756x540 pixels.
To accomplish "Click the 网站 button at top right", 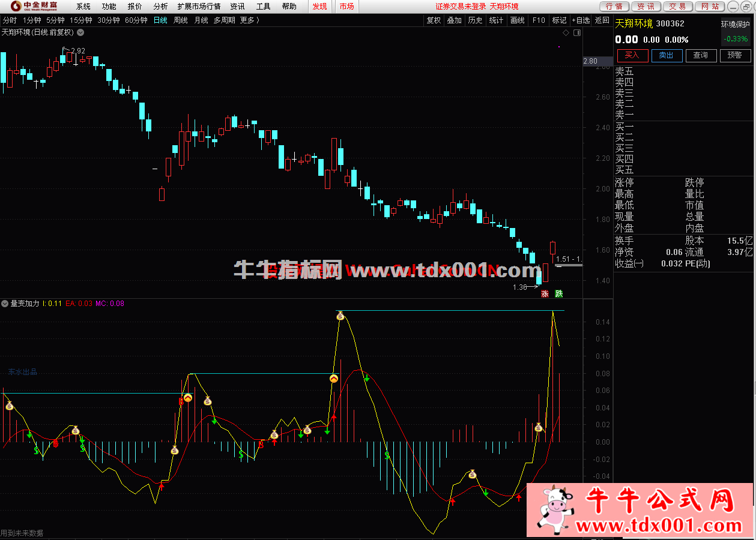I will (x=709, y=7).
